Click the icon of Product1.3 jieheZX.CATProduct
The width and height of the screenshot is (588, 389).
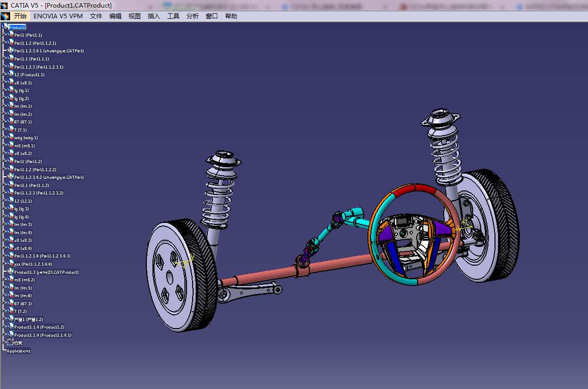pyautogui.click(x=11, y=271)
